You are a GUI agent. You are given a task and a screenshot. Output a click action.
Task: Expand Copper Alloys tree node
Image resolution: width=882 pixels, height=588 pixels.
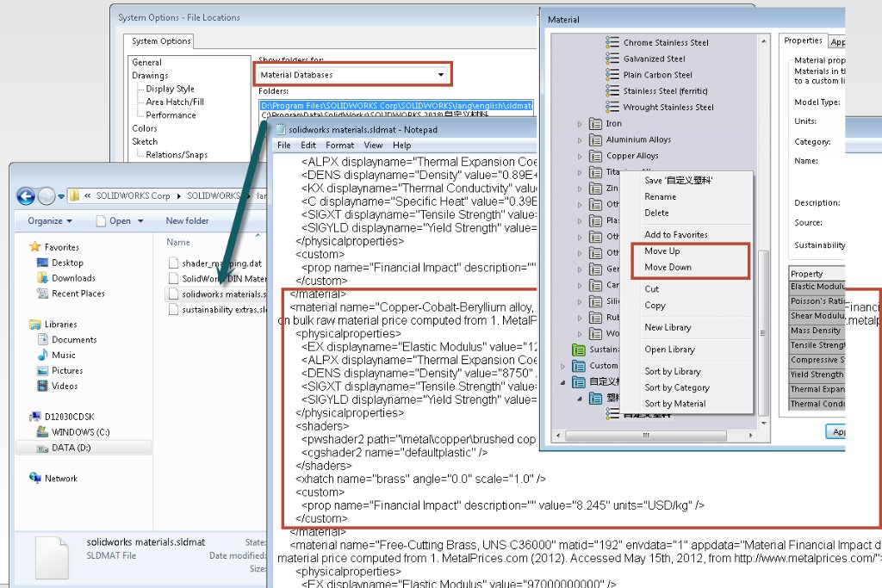click(580, 157)
